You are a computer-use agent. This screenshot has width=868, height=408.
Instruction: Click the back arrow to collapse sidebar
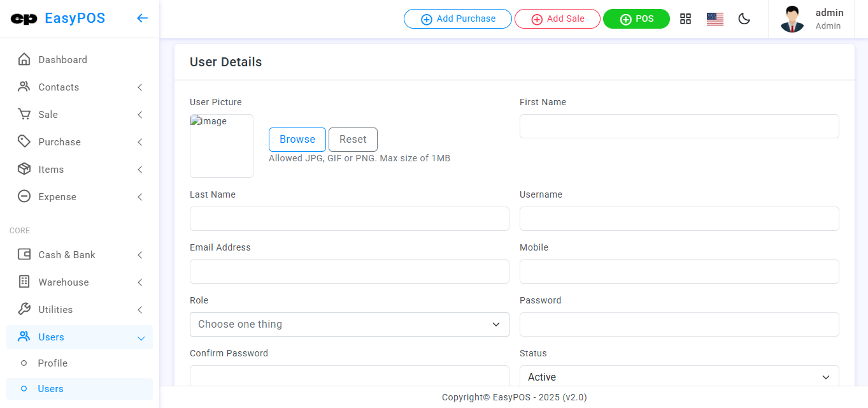(x=142, y=18)
